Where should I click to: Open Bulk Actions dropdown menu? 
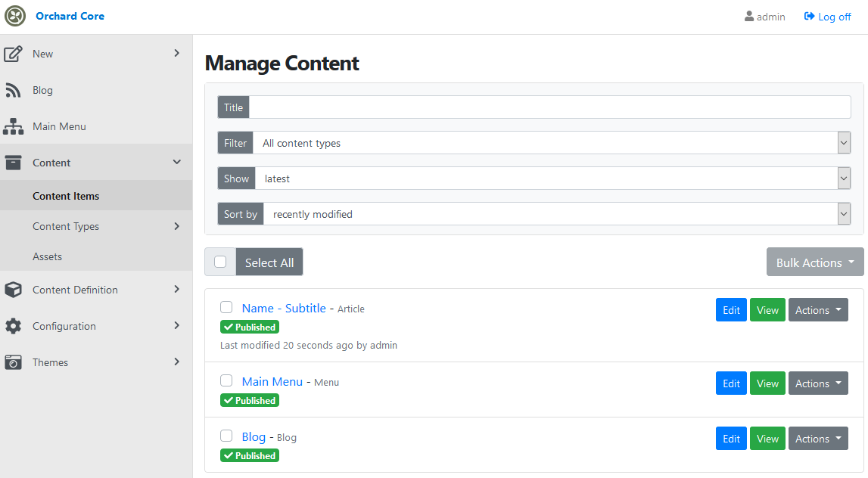(x=814, y=262)
